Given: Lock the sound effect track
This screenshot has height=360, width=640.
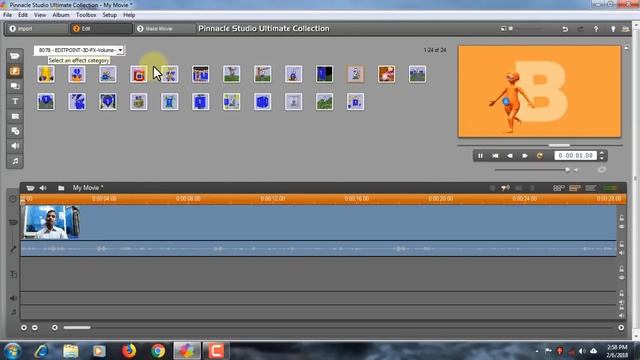Looking at the screenshot, I should pyautogui.click(x=622, y=293).
